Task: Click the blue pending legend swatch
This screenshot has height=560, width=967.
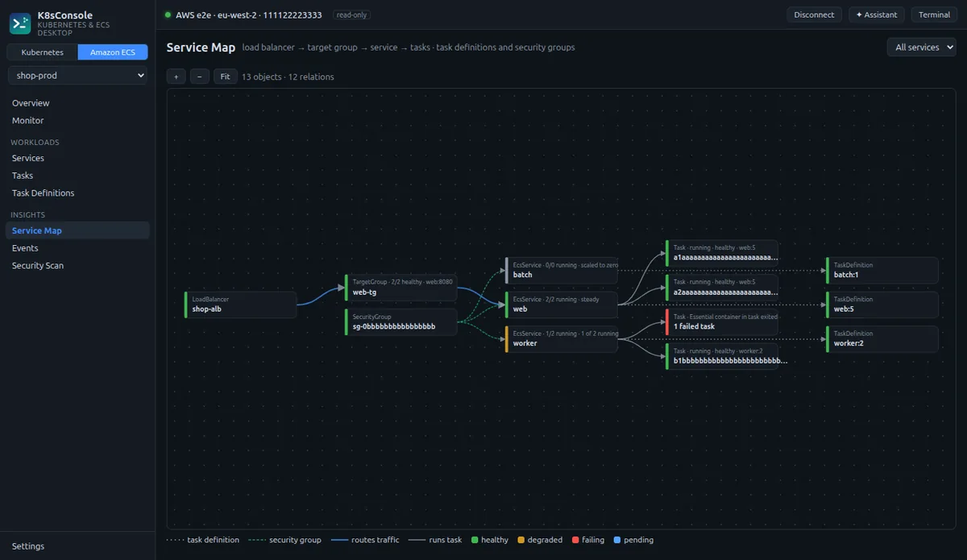Action: (616, 540)
